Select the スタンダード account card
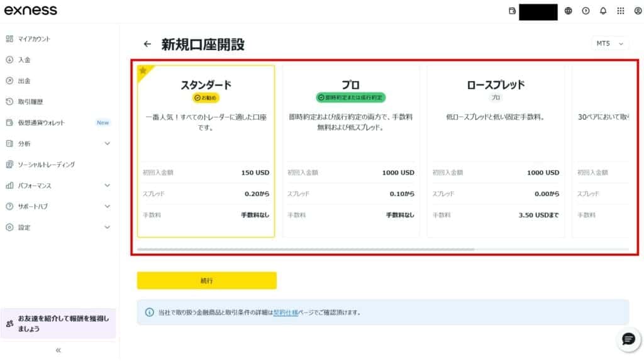The height and width of the screenshot is (362, 644). tap(206, 151)
